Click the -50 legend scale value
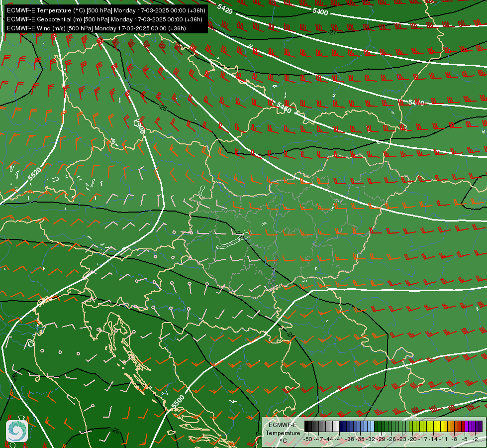487x448 pixels. (308, 439)
